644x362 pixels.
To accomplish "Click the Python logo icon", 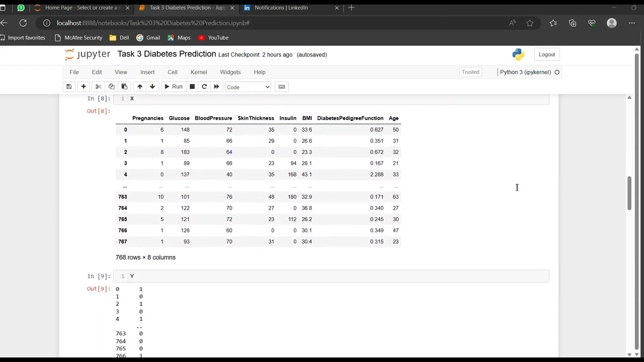I will [518, 54].
